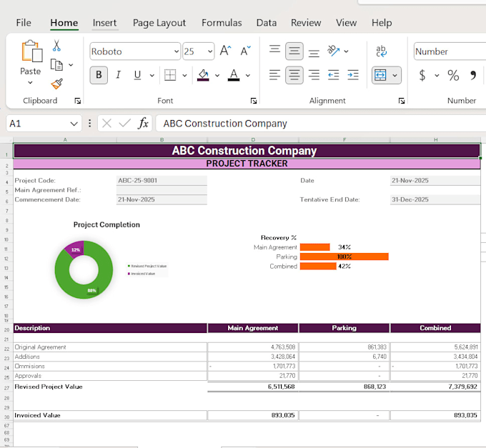Click the formula bar text field
Screen dimensions: 486x448
[321, 124]
